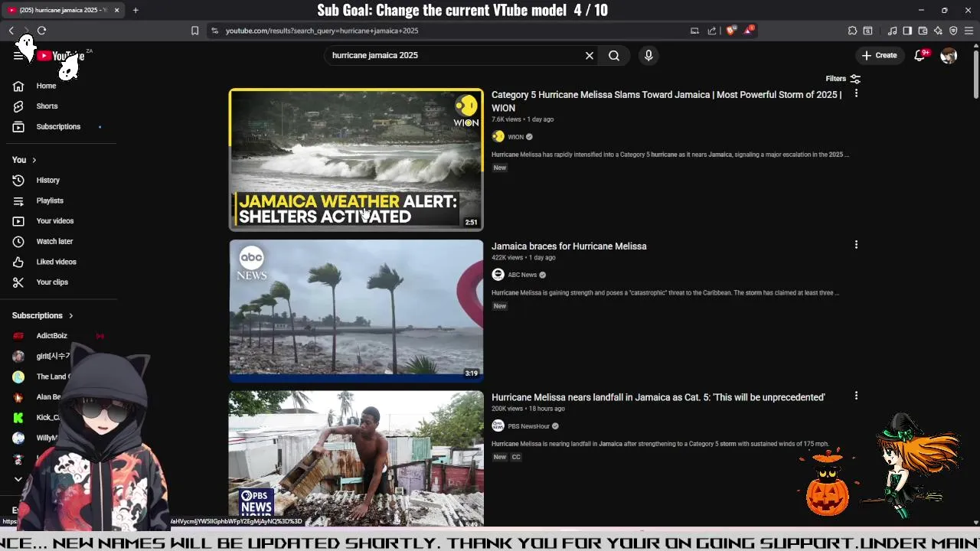Screen dimensions: 980x551
Task: Open the Brave Rewards triangle icon
Action: (x=749, y=31)
